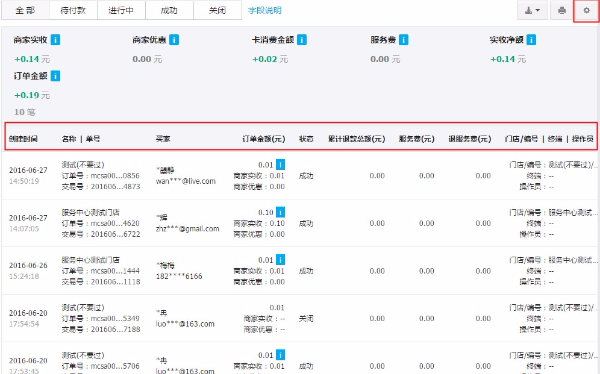Click info icon beside 实收净额
Viewport: 600px width, 374px height.
pyautogui.click(x=531, y=40)
